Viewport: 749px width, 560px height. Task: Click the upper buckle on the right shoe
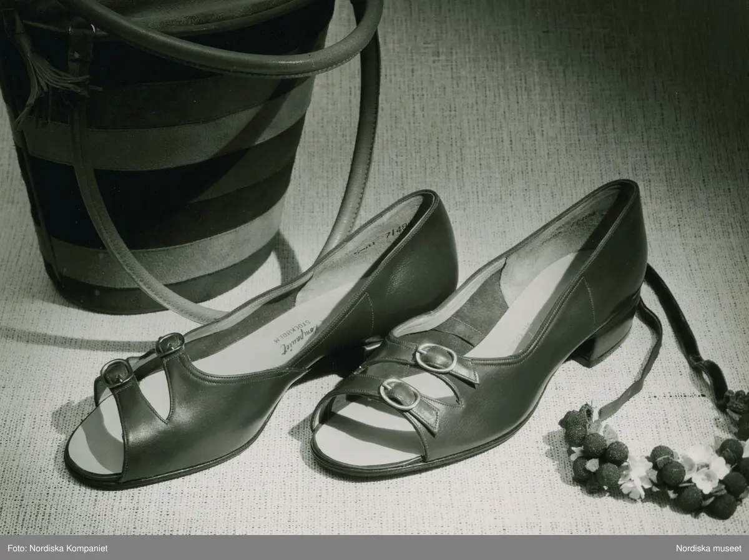pos(431,358)
